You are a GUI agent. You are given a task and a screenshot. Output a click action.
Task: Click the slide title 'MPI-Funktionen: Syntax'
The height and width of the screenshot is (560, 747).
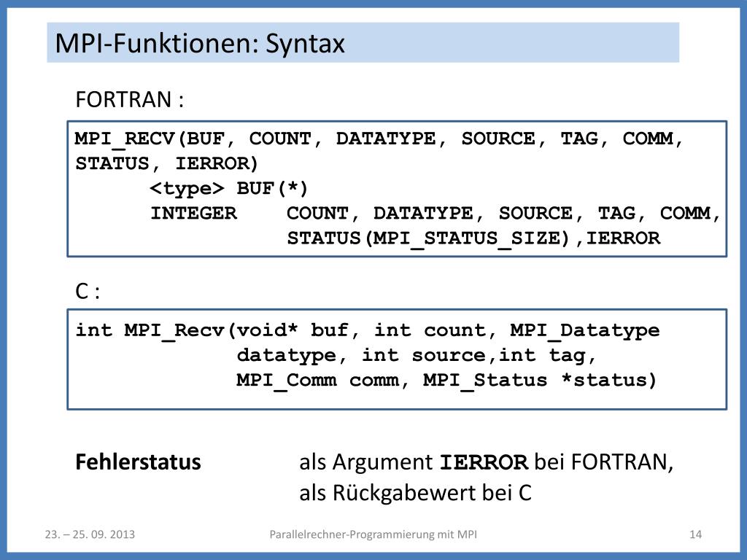tap(200, 44)
